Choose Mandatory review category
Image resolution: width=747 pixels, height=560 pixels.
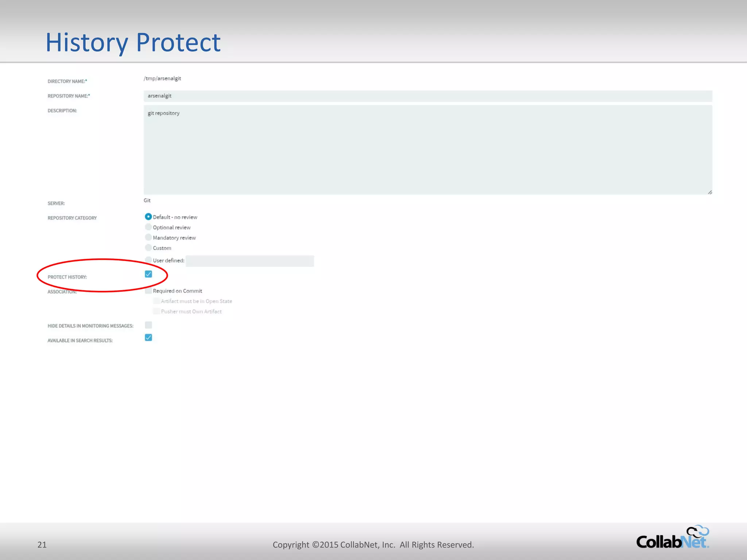pyautogui.click(x=148, y=237)
